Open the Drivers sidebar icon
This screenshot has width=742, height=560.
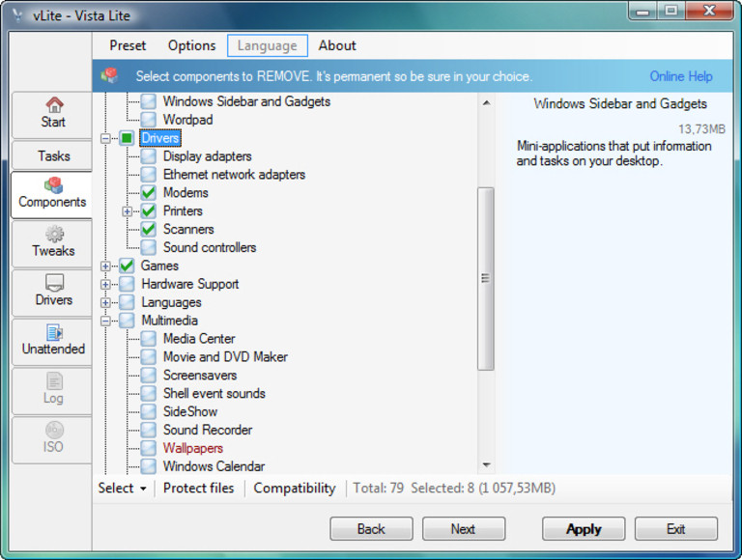point(54,283)
